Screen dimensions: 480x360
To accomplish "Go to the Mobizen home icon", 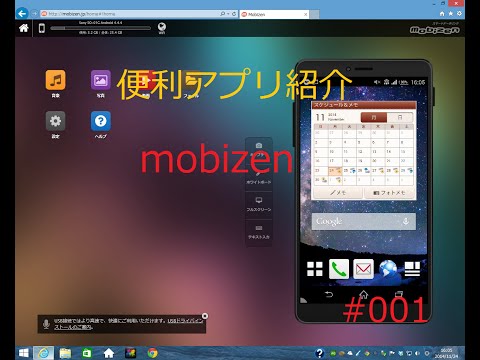I will point(24,28).
